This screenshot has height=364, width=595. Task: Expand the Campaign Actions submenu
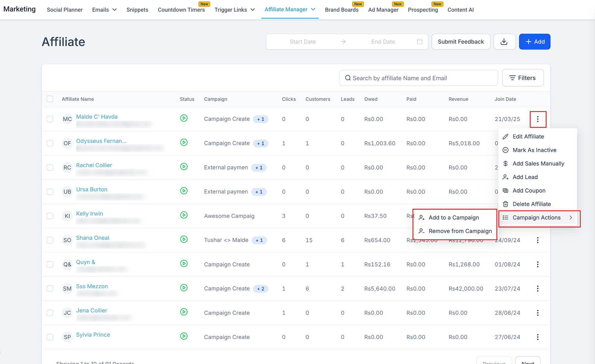(538, 218)
